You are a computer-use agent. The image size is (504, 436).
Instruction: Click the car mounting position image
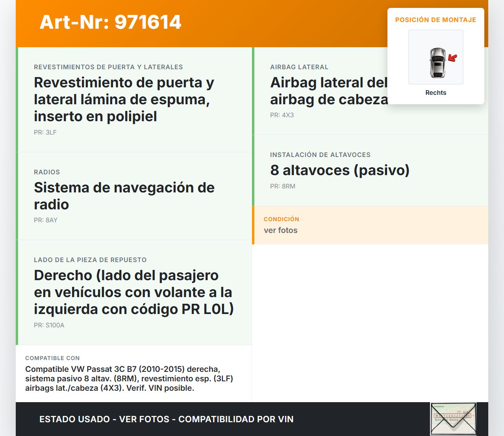(x=436, y=57)
